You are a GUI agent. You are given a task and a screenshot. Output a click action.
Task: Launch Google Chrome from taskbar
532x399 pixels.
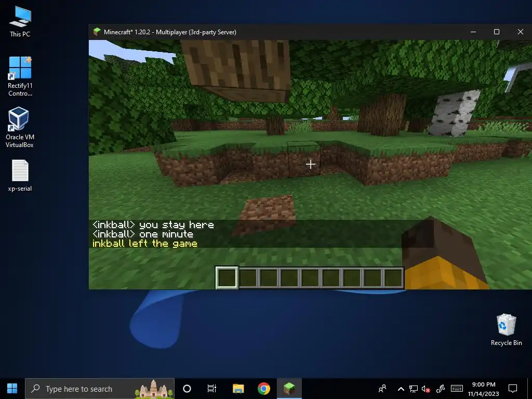[263, 389]
